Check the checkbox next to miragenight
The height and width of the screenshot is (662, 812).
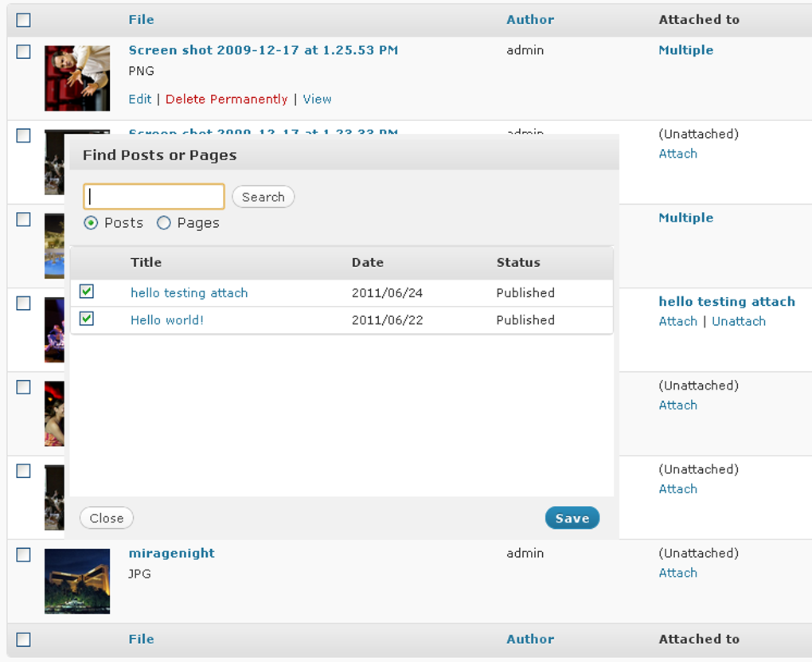tap(23, 554)
